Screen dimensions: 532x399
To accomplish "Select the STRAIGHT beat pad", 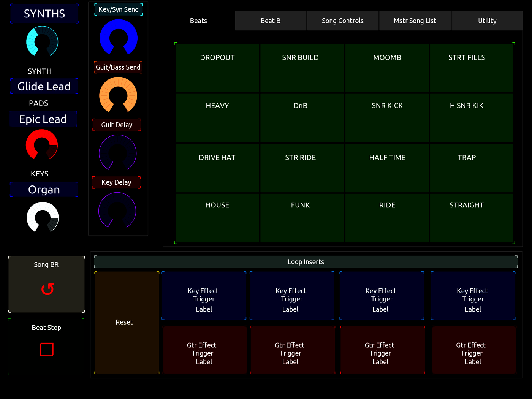I will tap(472, 218).
